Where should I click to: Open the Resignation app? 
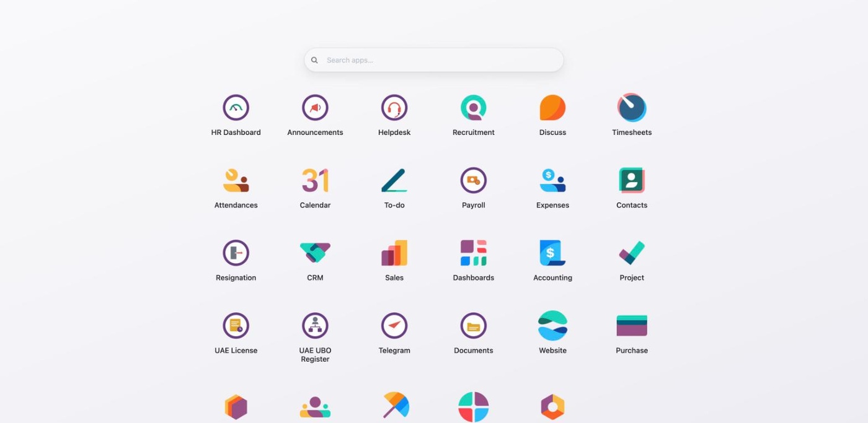pyautogui.click(x=236, y=253)
